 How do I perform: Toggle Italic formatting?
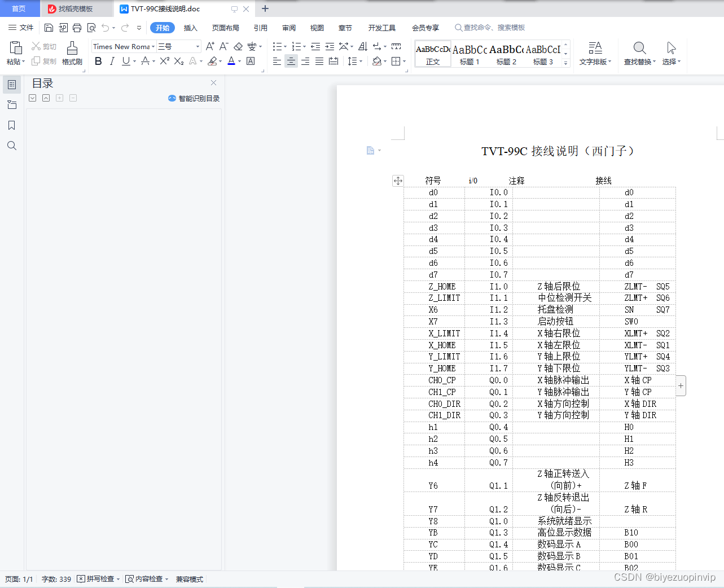pos(112,61)
